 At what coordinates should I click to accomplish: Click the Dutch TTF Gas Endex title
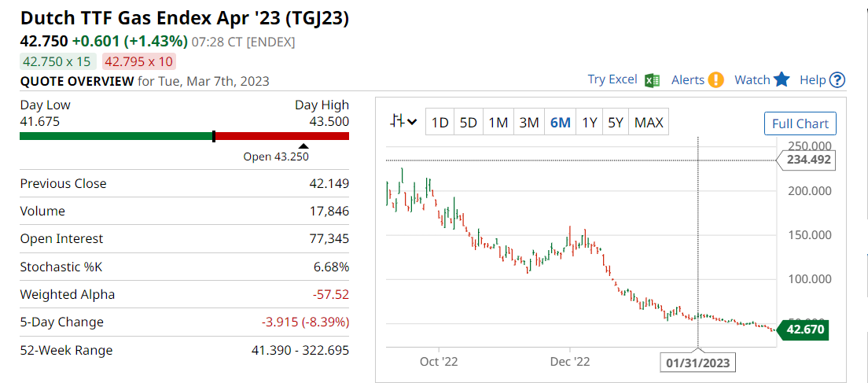[185, 18]
